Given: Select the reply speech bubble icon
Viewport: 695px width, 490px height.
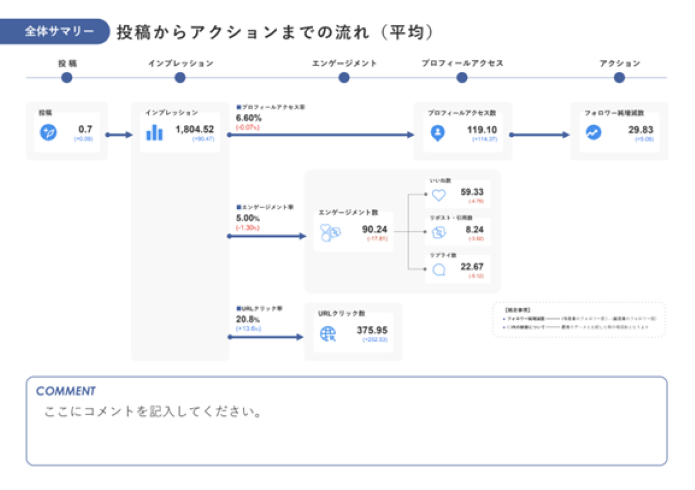Looking at the screenshot, I should click(438, 270).
